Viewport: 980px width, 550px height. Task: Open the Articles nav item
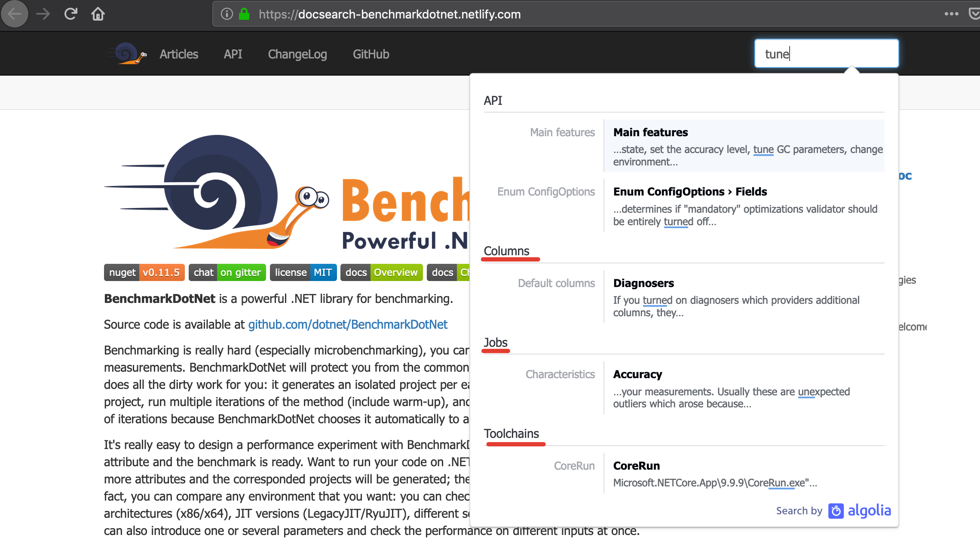pyautogui.click(x=179, y=54)
